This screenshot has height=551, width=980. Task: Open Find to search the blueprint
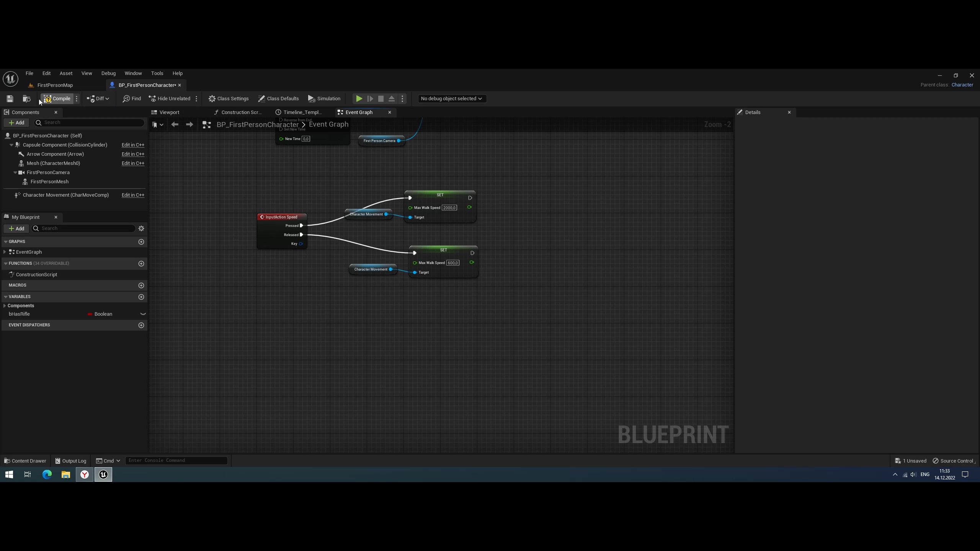coord(132,98)
